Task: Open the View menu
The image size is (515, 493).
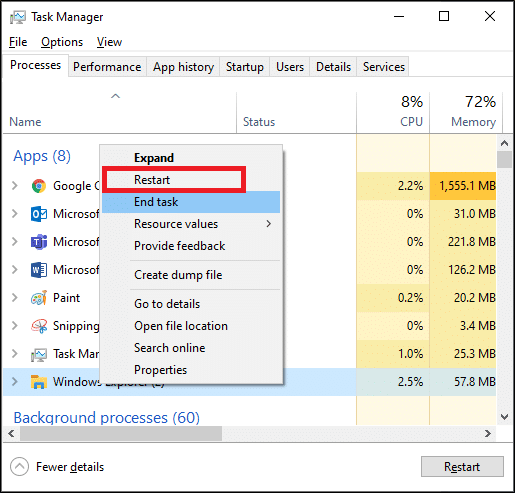Action: coord(109,42)
